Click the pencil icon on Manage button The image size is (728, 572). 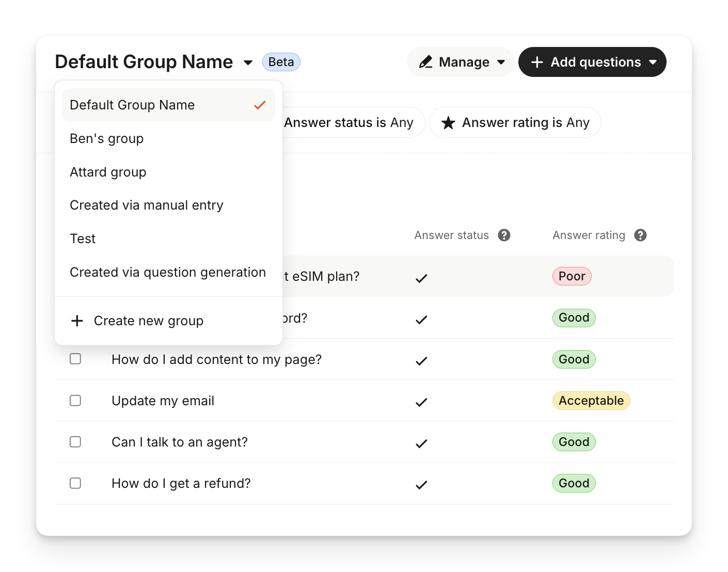click(425, 62)
